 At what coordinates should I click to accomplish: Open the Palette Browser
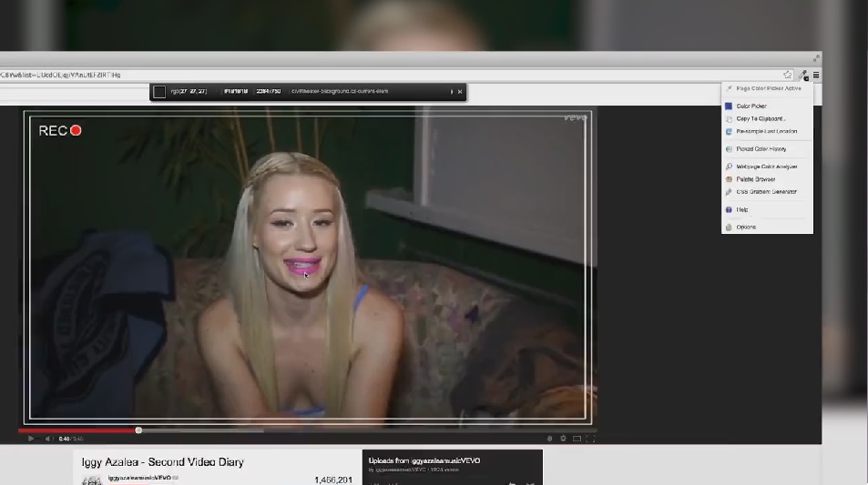tap(767, 179)
